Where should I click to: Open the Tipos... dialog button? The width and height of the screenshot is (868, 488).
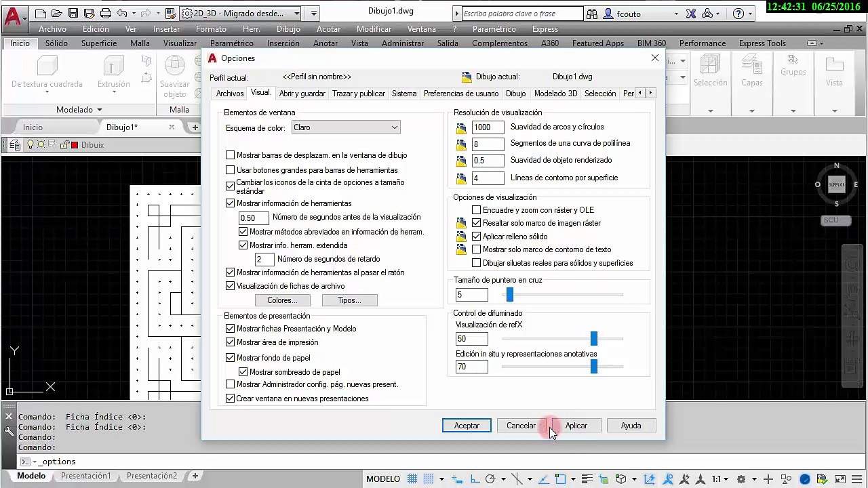pyautogui.click(x=349, y=300)
